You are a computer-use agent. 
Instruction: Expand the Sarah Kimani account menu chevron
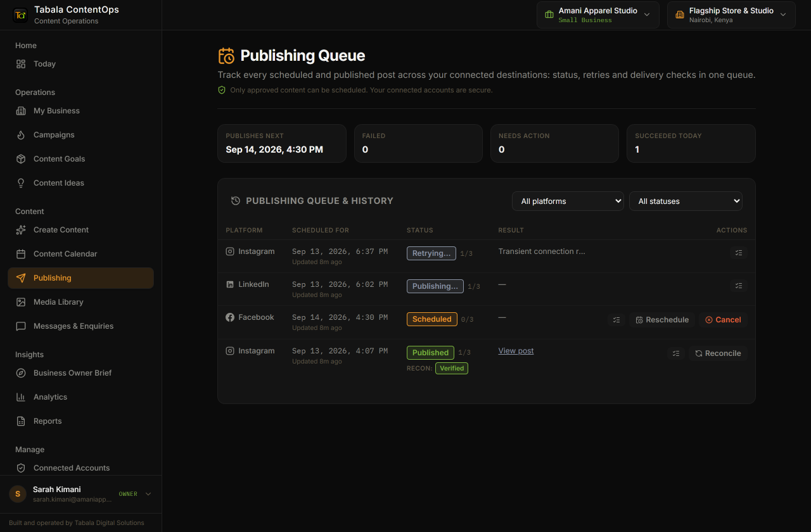point(148,494)
